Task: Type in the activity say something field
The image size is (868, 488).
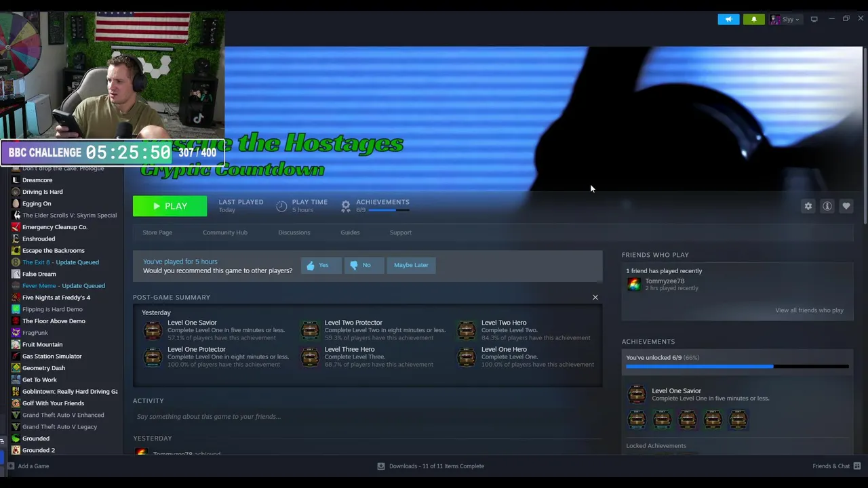Action: tap(368, 417)
